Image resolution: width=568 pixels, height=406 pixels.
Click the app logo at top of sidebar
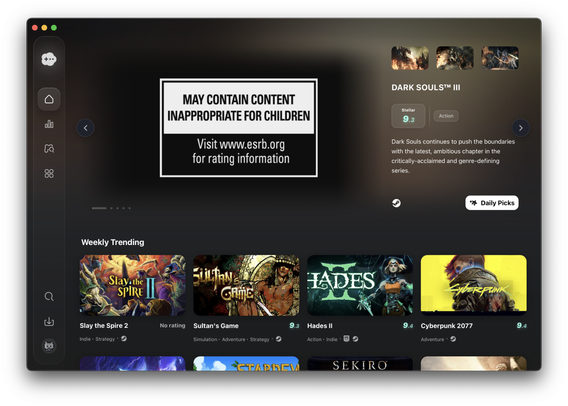[49, 59]
